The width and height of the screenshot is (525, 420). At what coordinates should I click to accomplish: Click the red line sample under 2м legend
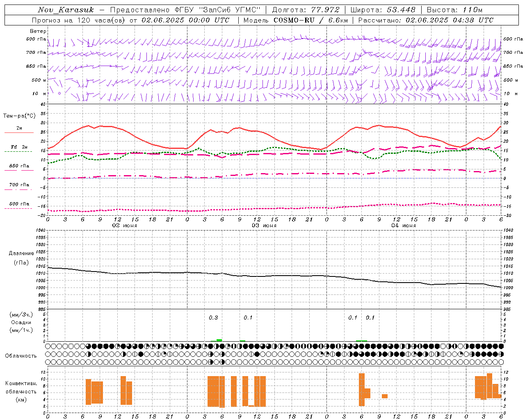click(19, 132)
